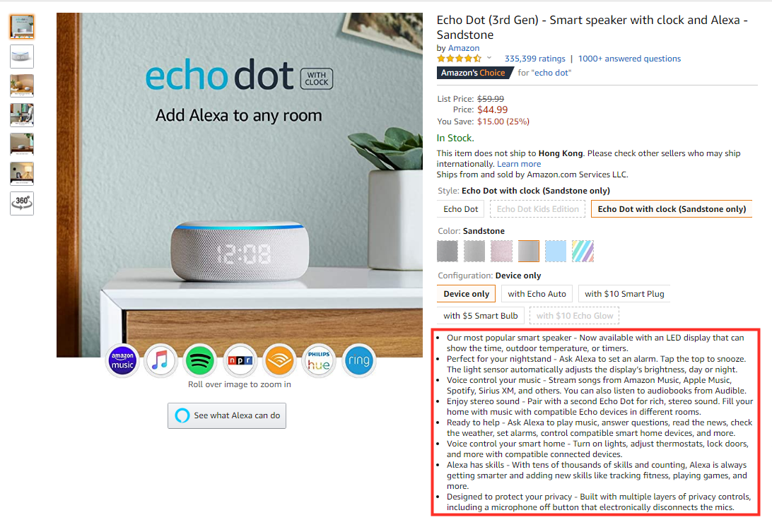Click the Learn more shipping link
Viewport: 772px width, 532px height.
(519, 164)
